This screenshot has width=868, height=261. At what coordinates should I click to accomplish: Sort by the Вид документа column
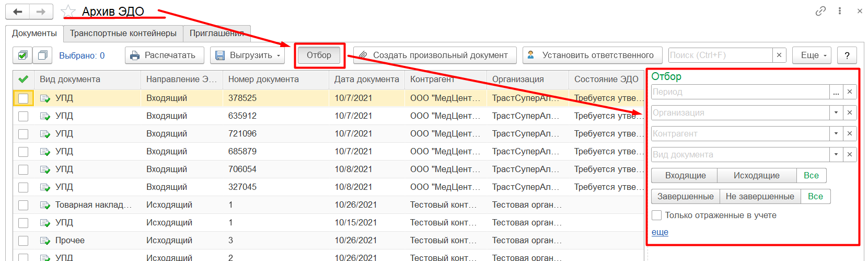(x=87, y=80)
